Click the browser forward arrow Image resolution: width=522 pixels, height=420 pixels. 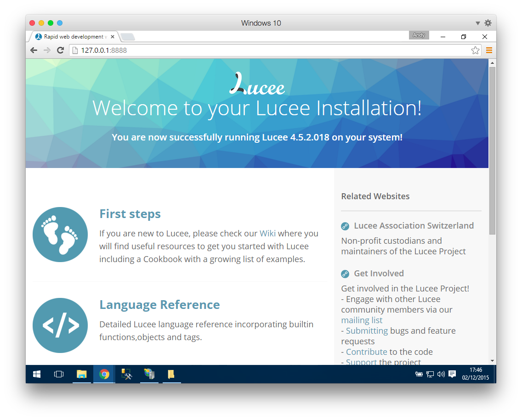pos(47,50)
